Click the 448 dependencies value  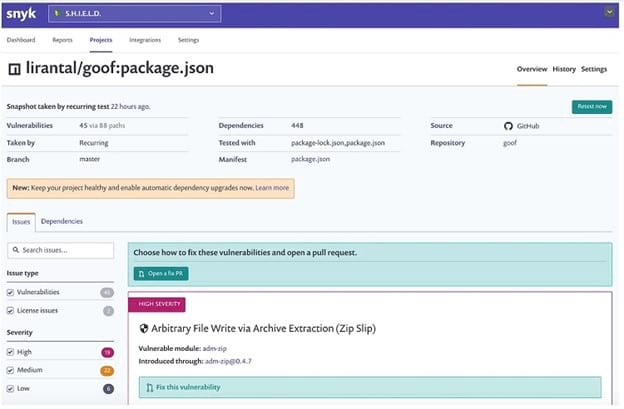(x=297, y=126)
